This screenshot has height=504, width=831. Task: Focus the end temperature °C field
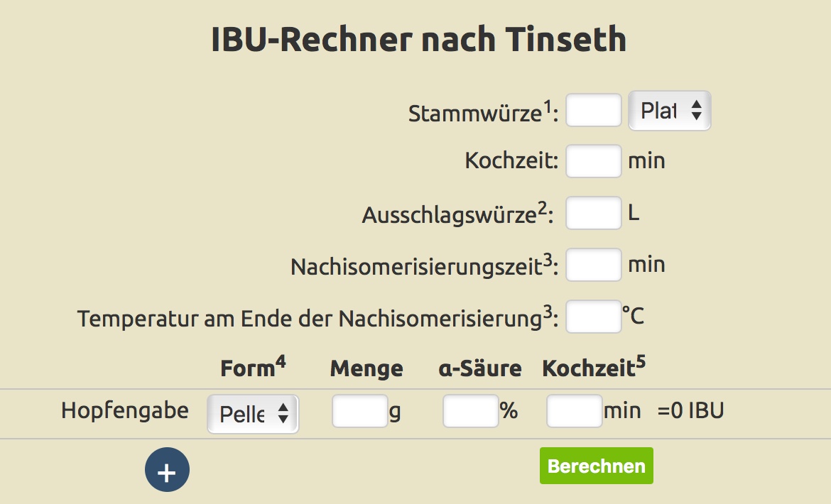tap(594, 317)
